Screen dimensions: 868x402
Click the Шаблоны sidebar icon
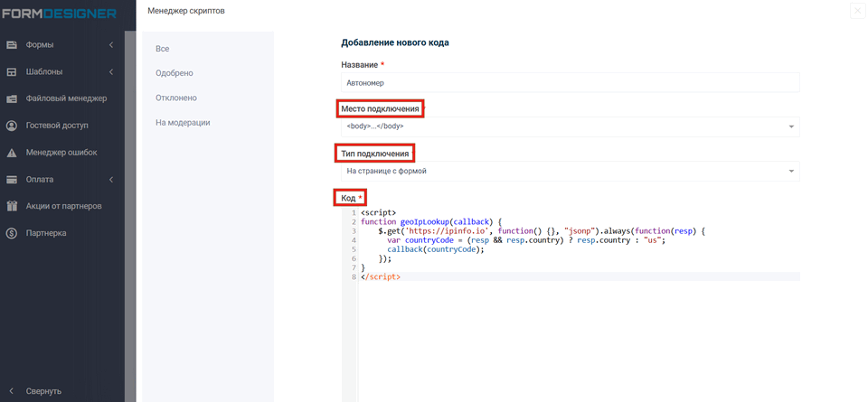click(12, 72)
